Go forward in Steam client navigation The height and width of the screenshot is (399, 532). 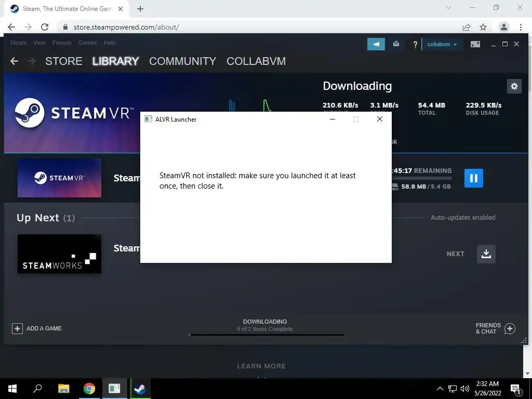point(31,61)
